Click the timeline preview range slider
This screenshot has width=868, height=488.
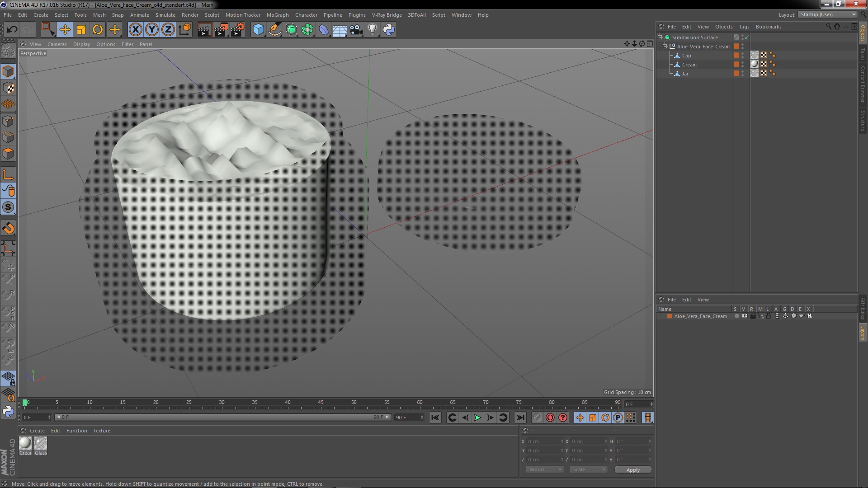pyautogui.click(x=223, y=417)
